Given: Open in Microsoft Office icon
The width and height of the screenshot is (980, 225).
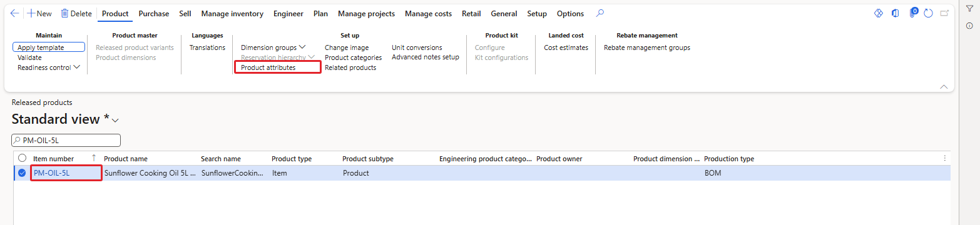Looking at the screenshot, I should 896,14.
